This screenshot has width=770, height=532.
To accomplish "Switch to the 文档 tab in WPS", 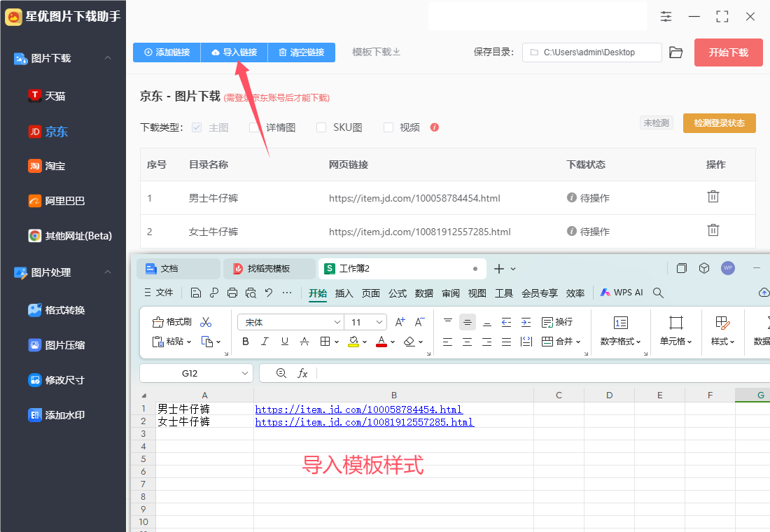I will [178, 269].
